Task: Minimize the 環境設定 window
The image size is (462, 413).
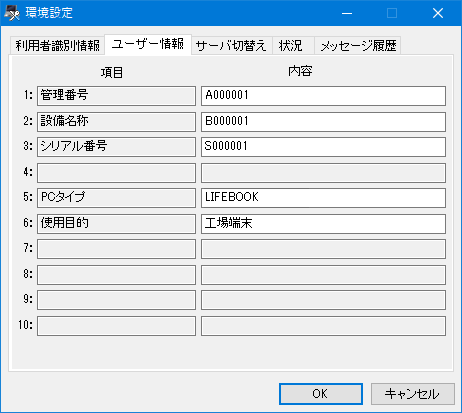Action: click(347, 13)
